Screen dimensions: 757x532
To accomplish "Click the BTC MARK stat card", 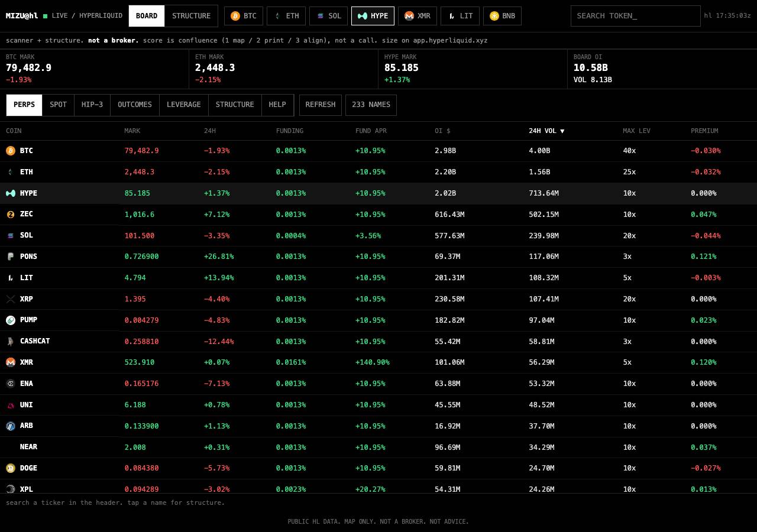I will (x=95, y=69).
